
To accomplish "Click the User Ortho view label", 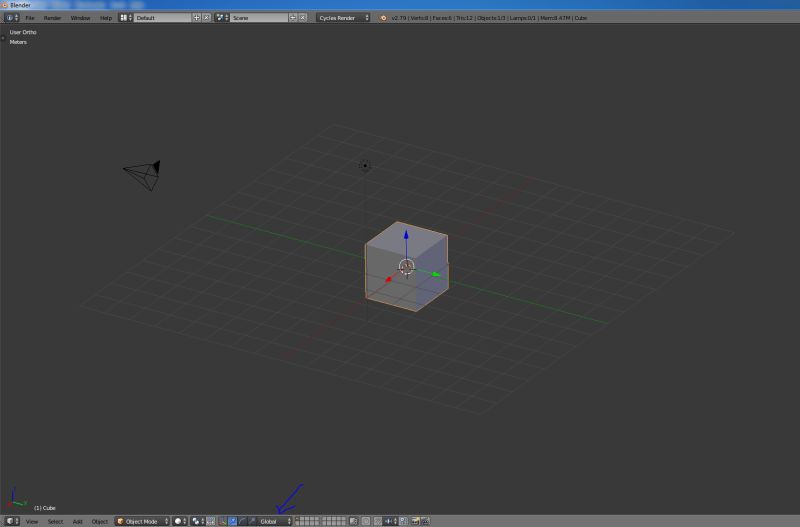I will click(x=23, y=32).
